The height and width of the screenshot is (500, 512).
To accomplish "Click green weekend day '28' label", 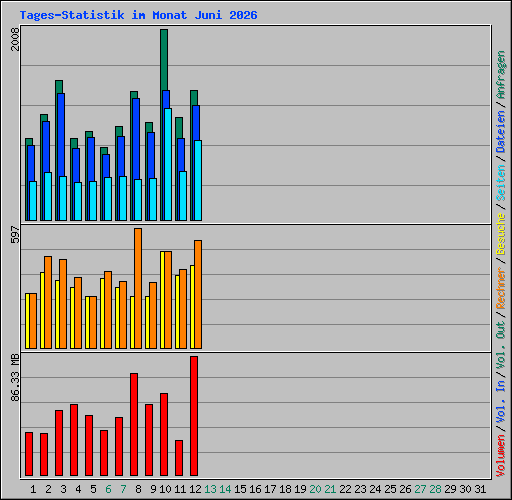I will click(x=435, y=489).
